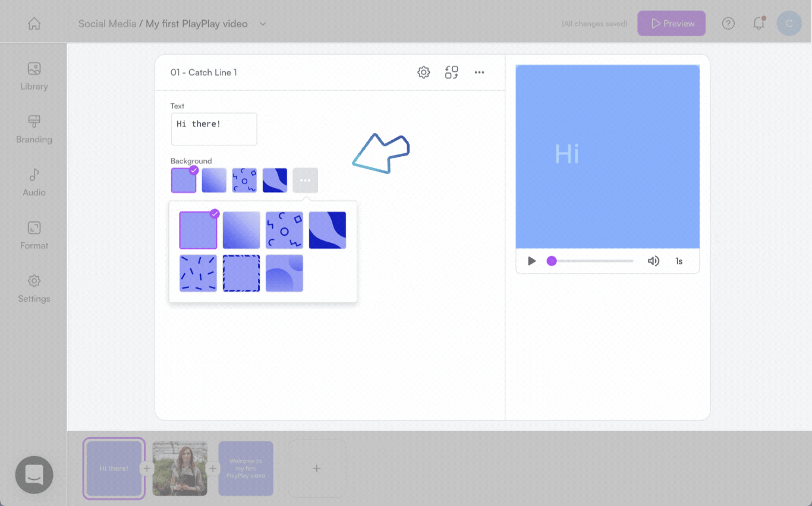Insert screen after the Hi there! thumbnail
The height and width of the screenshot is (506, 812).
(147, 469)
